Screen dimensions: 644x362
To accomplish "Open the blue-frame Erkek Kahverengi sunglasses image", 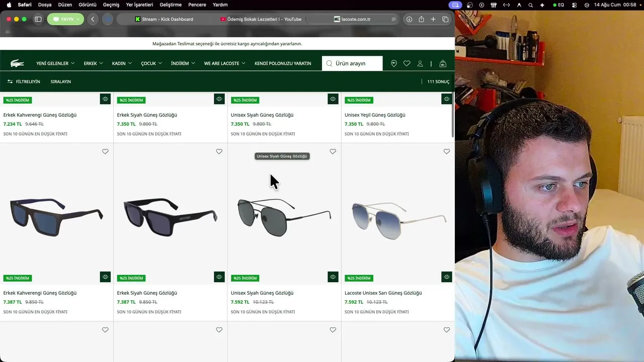I will click(57, 216).
